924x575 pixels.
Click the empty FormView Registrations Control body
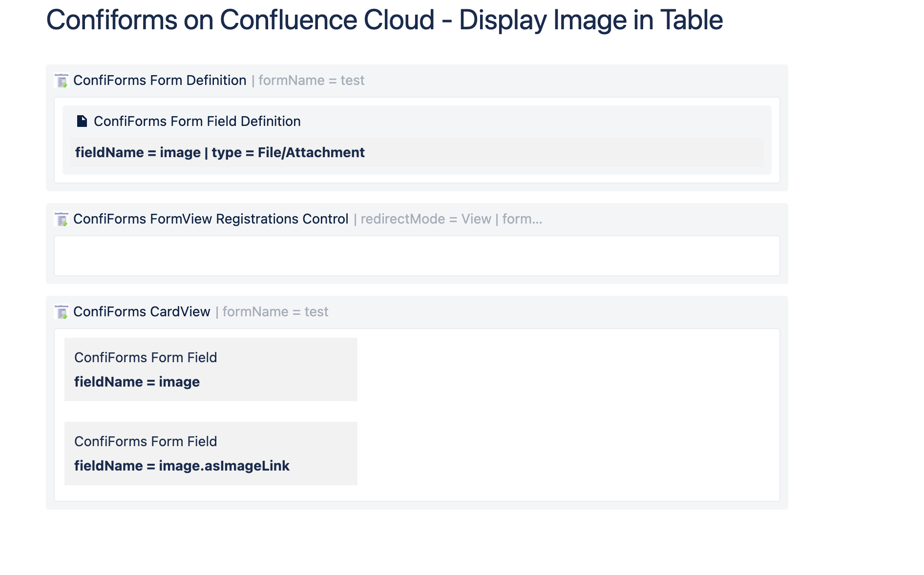pos(417,255)
